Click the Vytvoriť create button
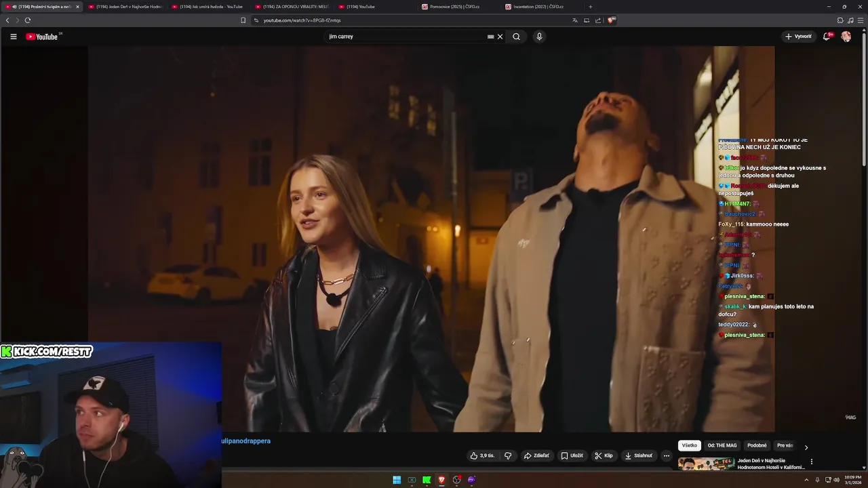This screenshot has width=868, height=488. (x=799, y=37)
